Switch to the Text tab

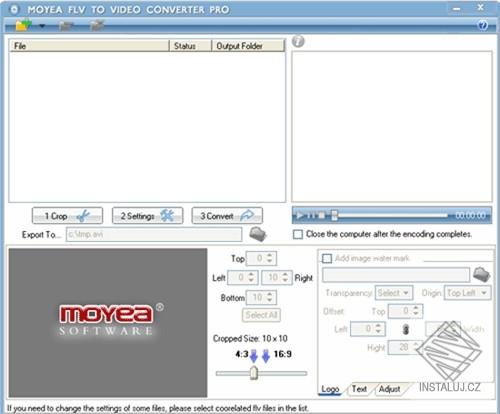point(359,389)
